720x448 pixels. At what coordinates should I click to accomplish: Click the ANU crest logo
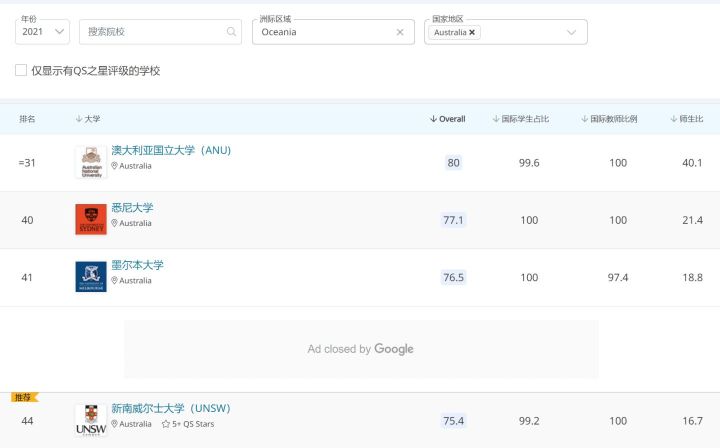[x=91, y=162]
